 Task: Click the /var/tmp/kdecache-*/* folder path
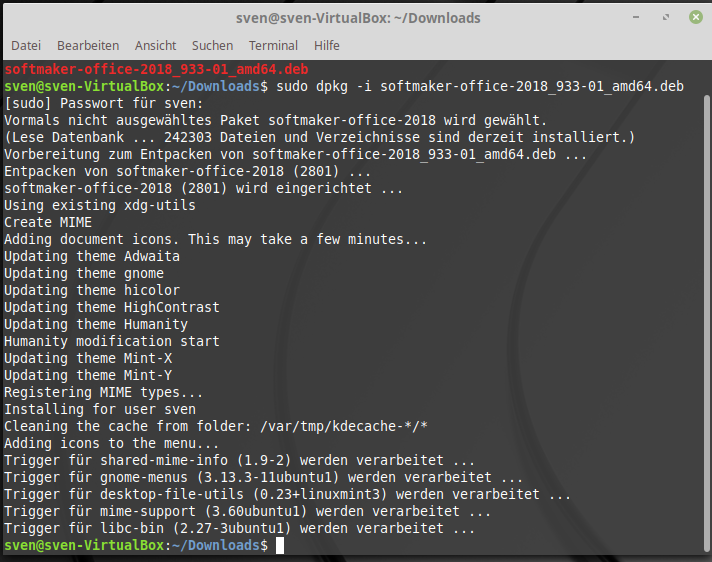pos(344,427)
